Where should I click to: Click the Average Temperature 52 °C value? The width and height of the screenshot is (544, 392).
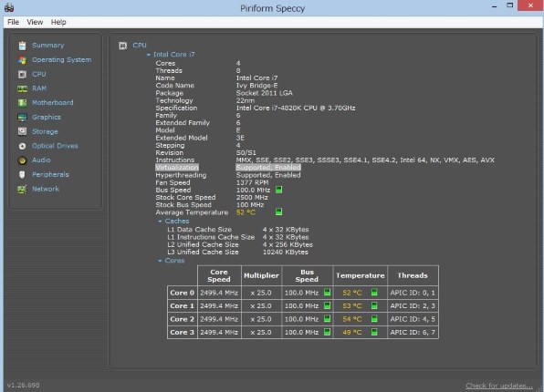point(246,212)
